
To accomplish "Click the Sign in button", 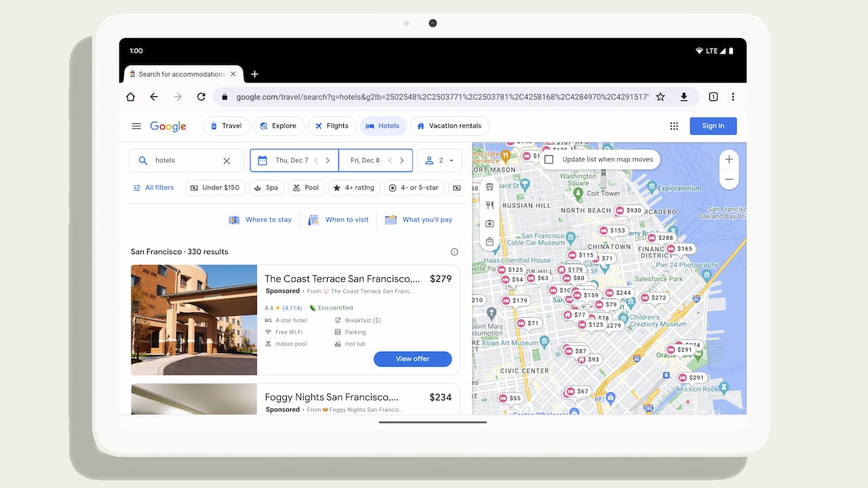I will [713, 126].
